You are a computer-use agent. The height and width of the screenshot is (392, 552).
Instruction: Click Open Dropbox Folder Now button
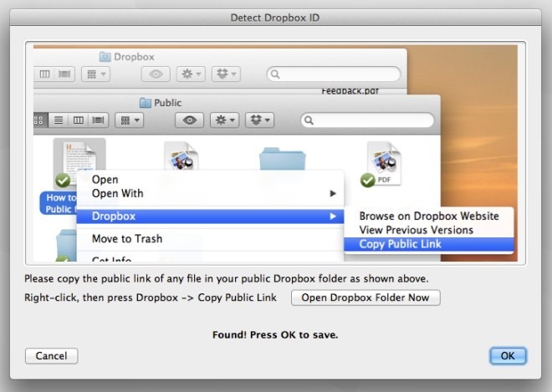365,298
